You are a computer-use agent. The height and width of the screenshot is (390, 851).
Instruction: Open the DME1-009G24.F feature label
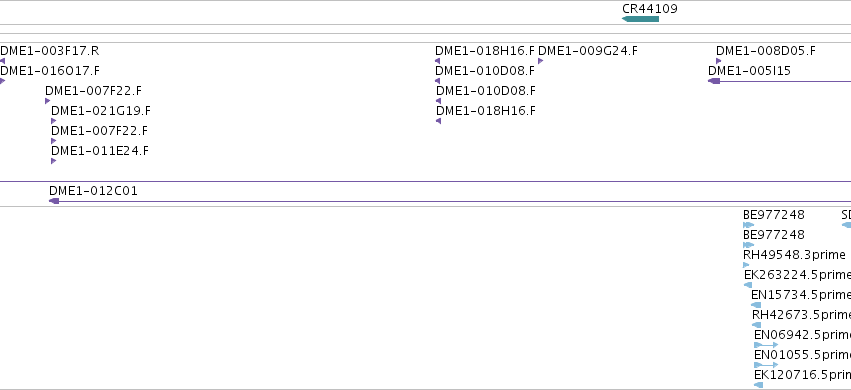coord(588,51)
